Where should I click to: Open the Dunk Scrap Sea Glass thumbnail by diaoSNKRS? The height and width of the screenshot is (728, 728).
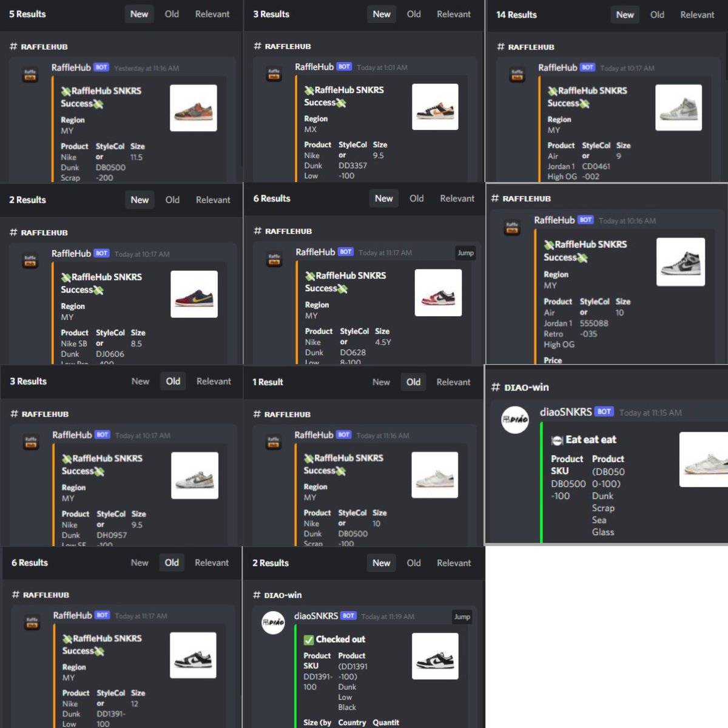click(704, 459)
